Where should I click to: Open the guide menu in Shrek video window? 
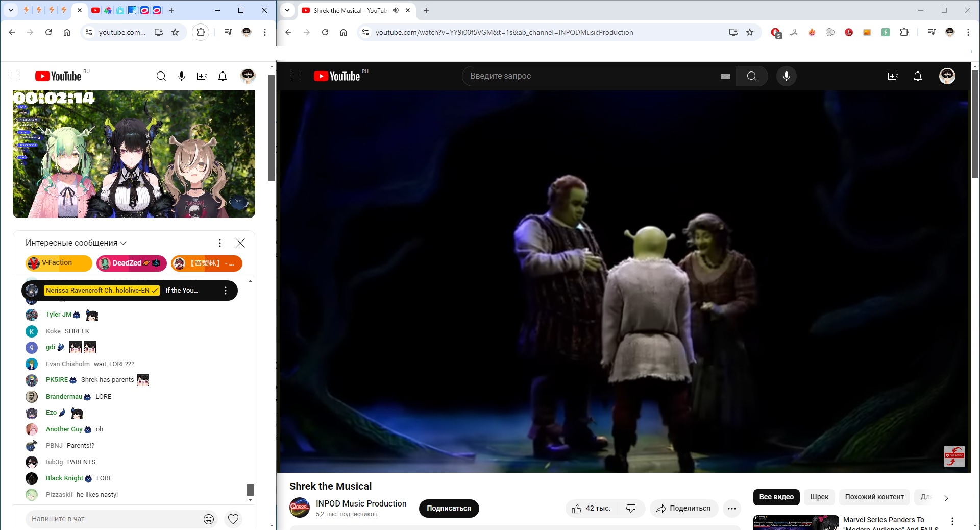click(x=296, y=76)
